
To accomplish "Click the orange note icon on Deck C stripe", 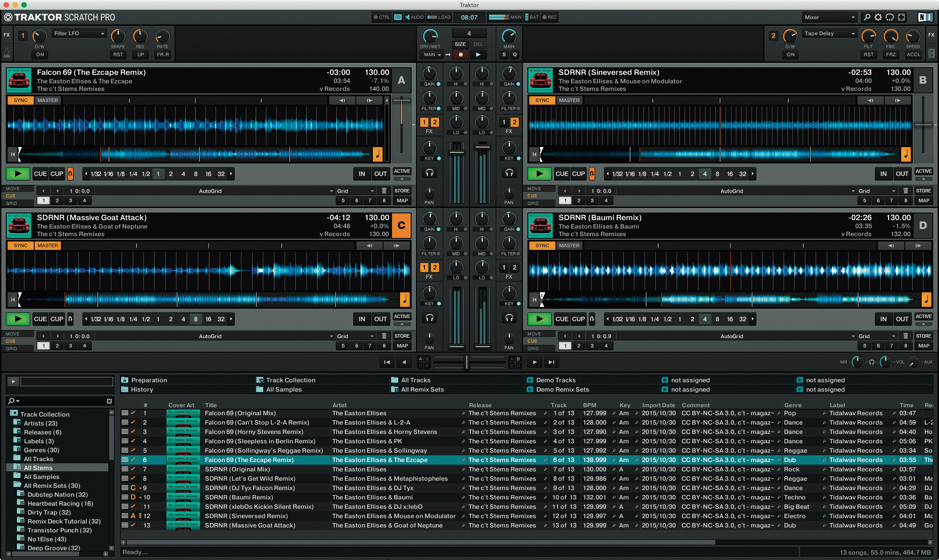I will pyautogui.click(x=404, y=299).
